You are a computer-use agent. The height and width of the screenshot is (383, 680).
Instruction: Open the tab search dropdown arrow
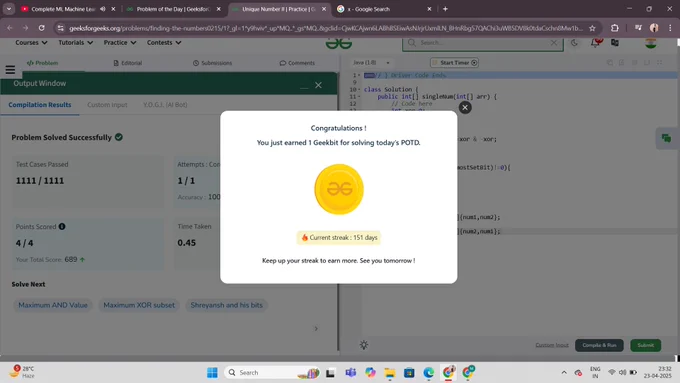9,9
